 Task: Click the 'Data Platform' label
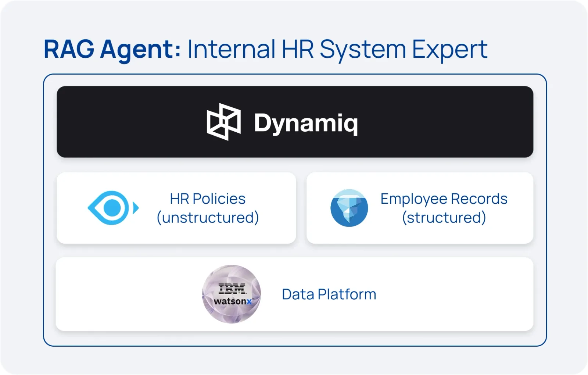[x=329, y=294]
